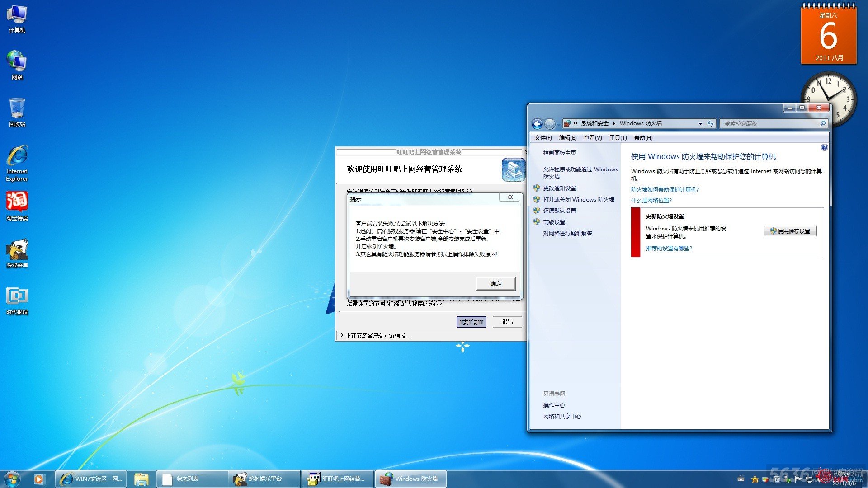Click the Windows Start orb

coord(12,479)
